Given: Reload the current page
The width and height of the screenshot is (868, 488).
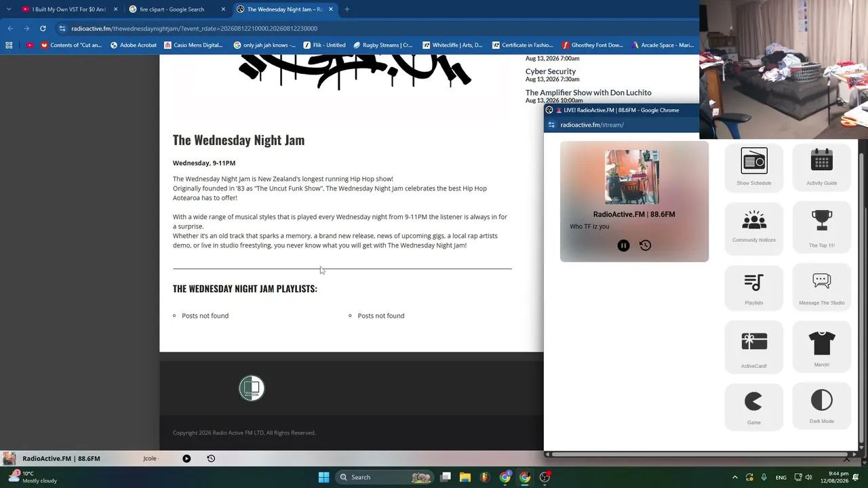Looking at the screenshot, I should [43, 28].
